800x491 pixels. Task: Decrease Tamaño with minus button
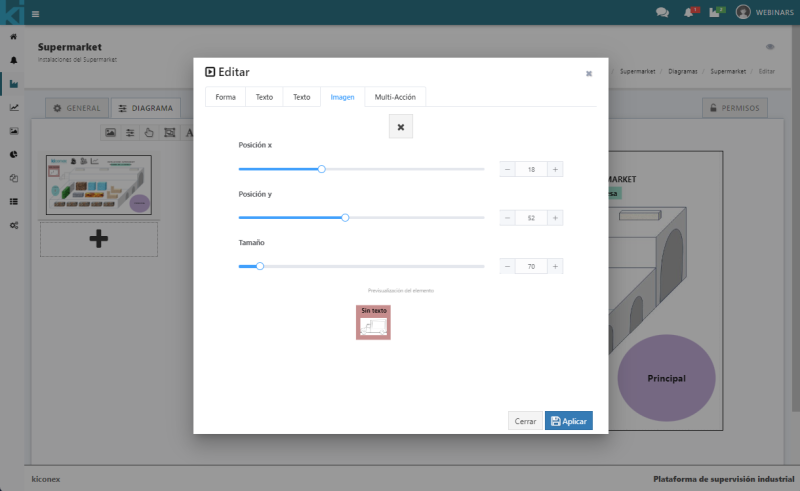[507, 266]
